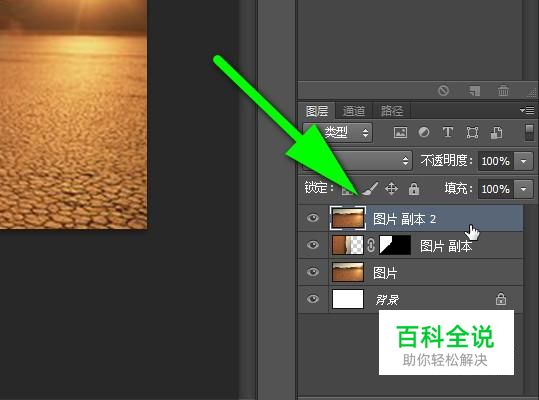Open the blend mode dropdown

click(358, 160)
